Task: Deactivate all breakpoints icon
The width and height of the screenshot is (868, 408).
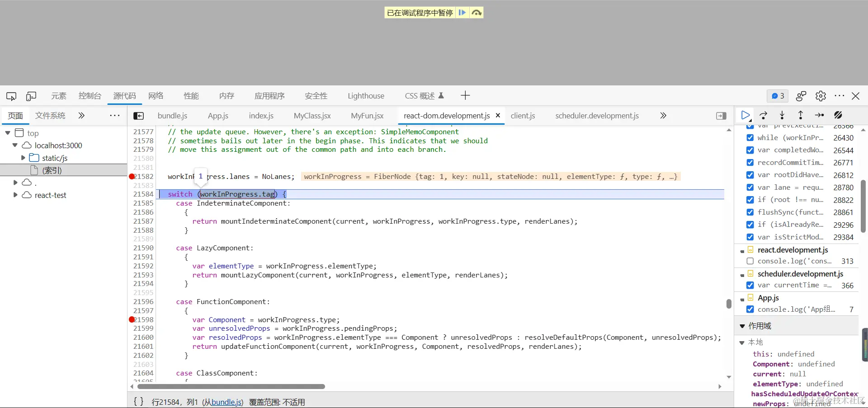Action: (838, 115)
